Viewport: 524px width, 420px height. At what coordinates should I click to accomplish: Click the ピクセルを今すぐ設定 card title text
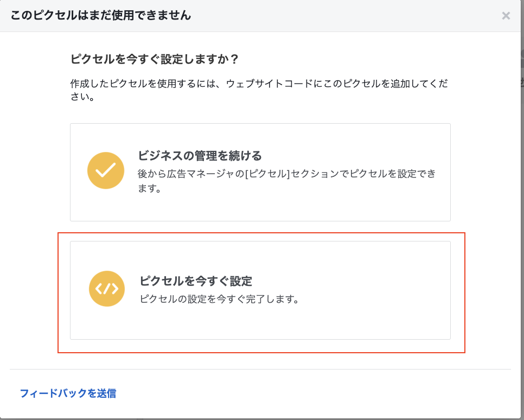pos(196,281)
